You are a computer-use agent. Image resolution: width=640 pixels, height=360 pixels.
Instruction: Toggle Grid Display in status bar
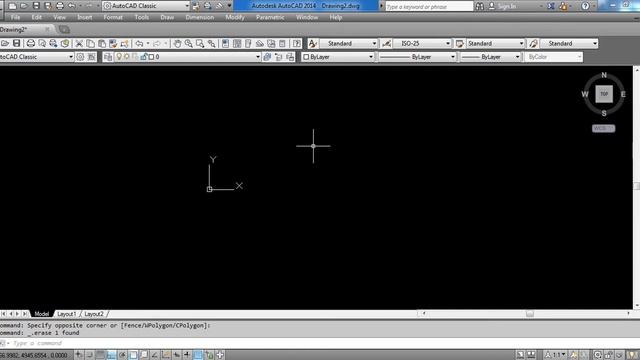tap(100, 355)
